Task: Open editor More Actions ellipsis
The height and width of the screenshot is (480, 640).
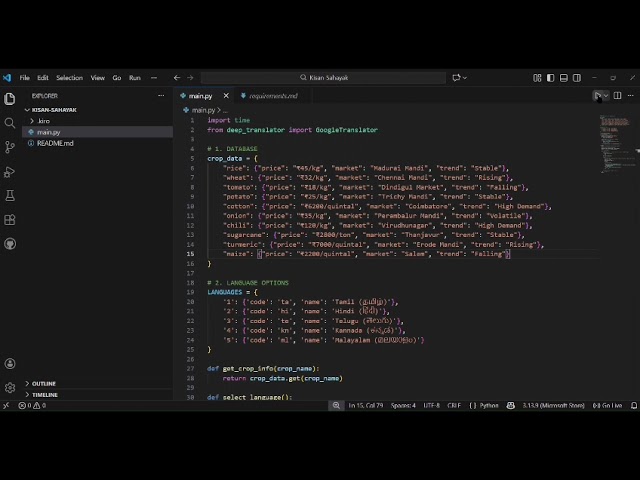Action: coord(631,96)
